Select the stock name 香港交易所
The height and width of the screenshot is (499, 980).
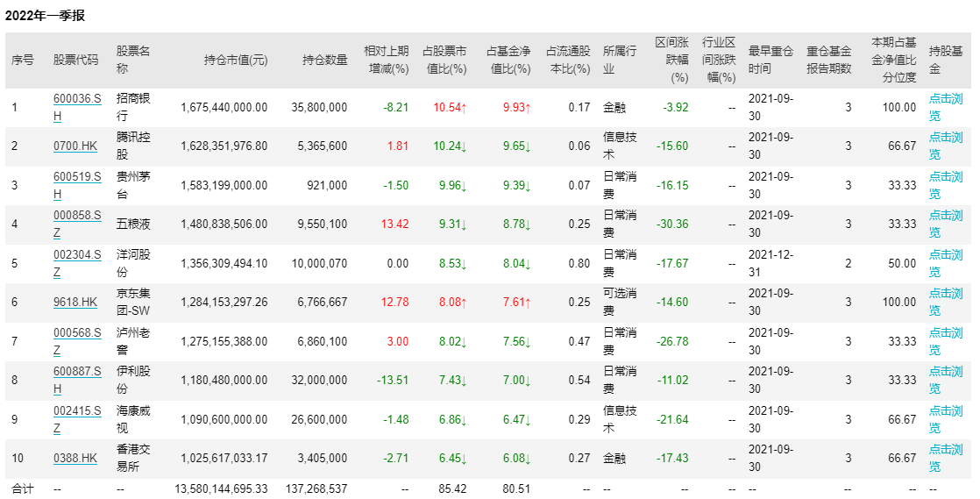point(133,459)
